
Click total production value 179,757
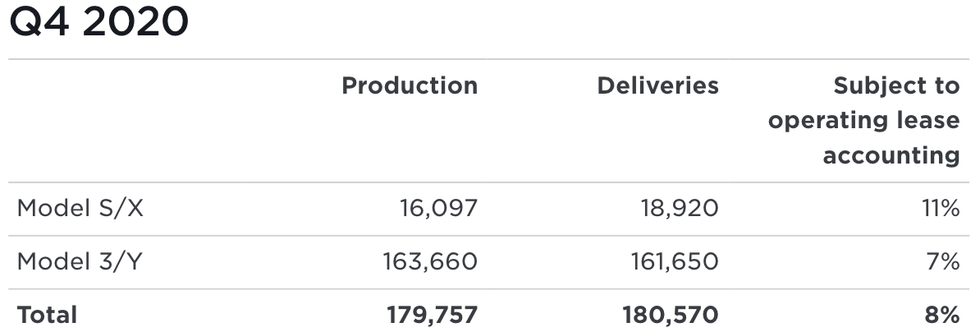432,315
